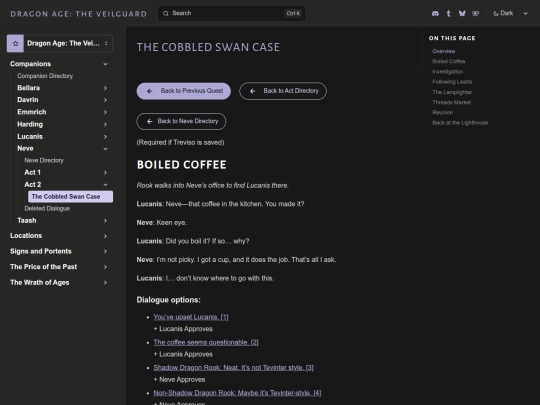
Task: Follow "You've upset Lucanis. [1]" dialogue link
Action: point(191,317)
